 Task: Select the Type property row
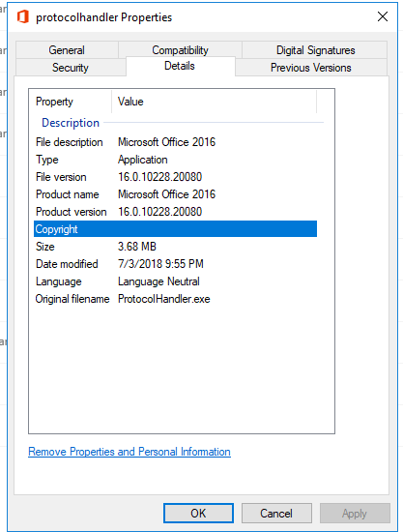(175, 160)
